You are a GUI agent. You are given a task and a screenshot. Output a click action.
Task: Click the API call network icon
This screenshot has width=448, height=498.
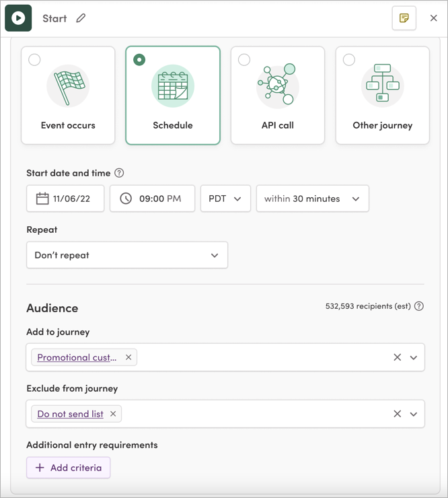278,85
